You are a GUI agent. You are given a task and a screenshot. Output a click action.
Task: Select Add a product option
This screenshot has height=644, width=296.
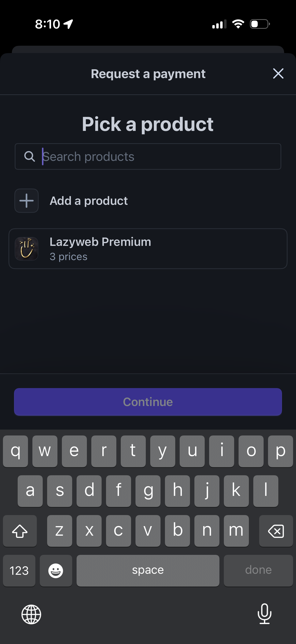[x=89, y=201]
